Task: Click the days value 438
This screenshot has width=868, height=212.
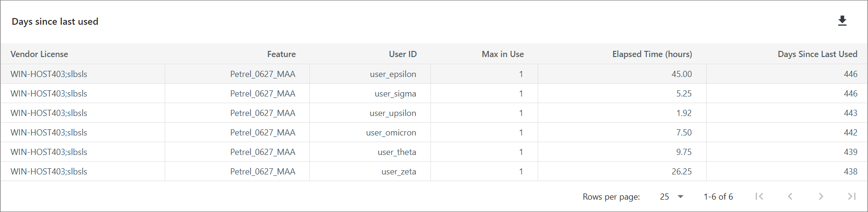Action: point(850,172)
